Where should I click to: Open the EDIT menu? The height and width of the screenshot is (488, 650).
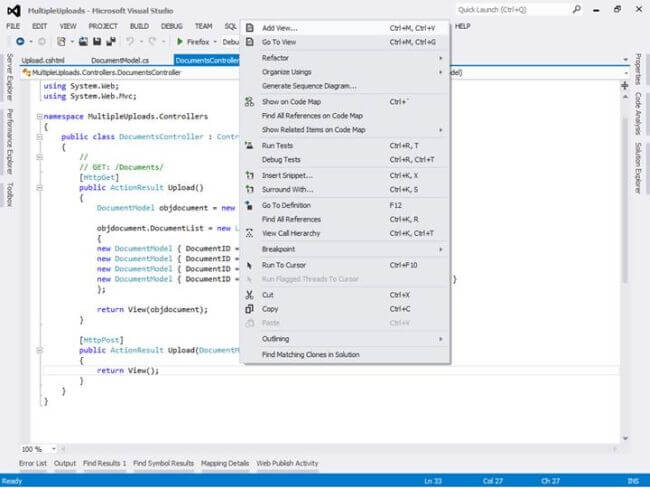click(40, 26)
